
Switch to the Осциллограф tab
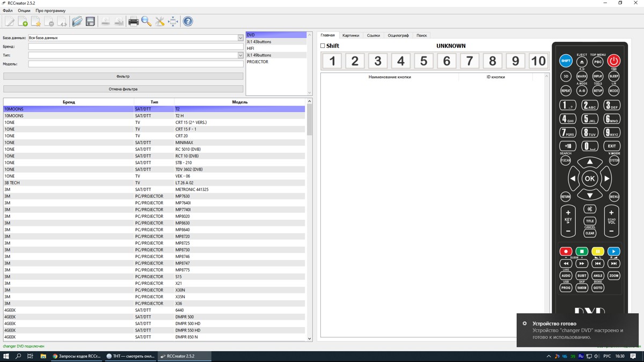(398, 35)
